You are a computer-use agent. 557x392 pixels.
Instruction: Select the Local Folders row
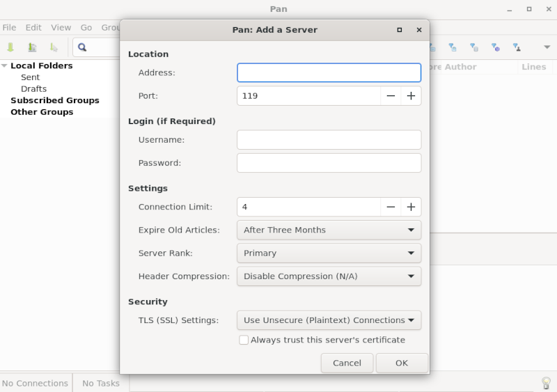tap(42, 65)
